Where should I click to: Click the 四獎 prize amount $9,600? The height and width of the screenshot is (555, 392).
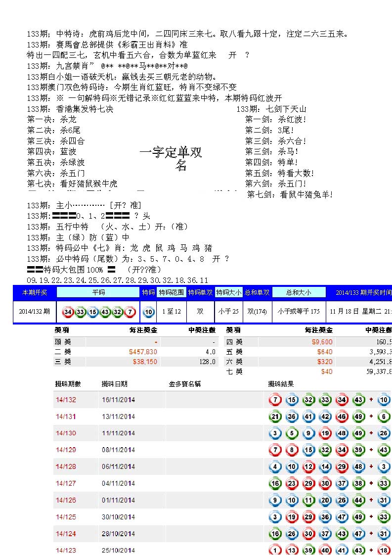(322, 342)
